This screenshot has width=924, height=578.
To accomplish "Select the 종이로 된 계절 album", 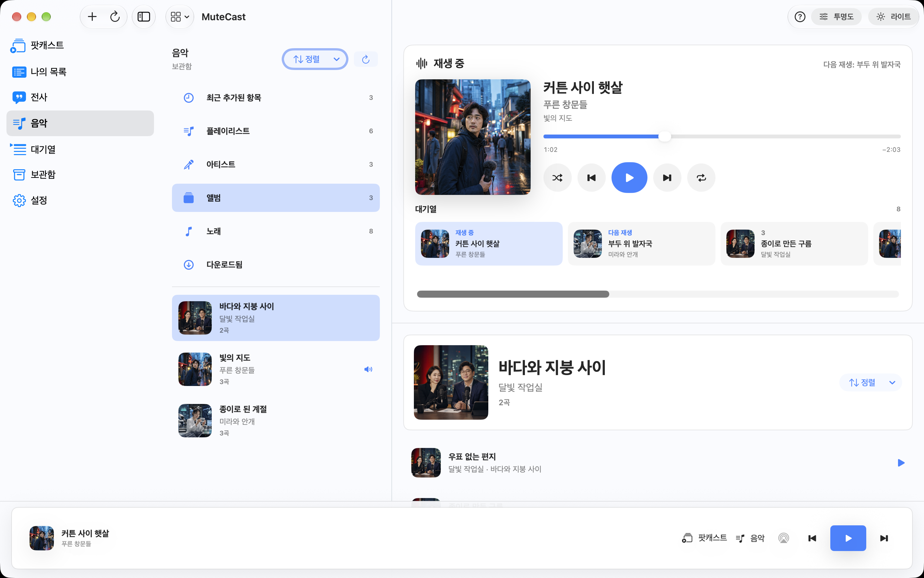I will tap(276, 421).
